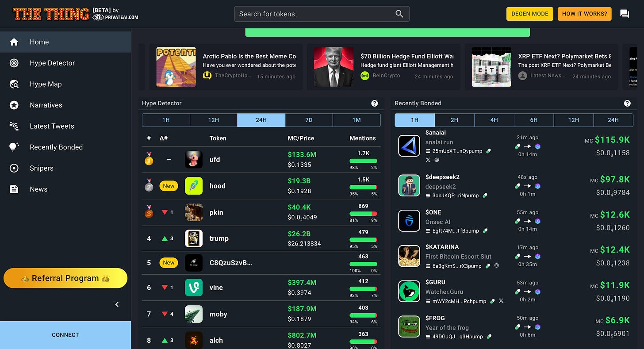Screen dimensions: 644x349
Task: Select the 12H Hype Detector tab
Action: (214, 120)
